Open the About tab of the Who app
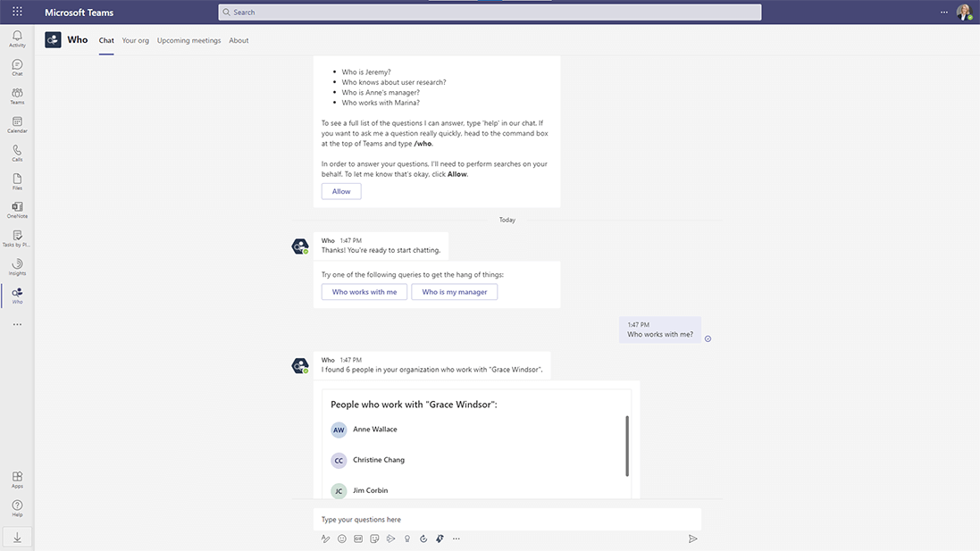The width and height of the screenshot is (980, 551). tap(239, 40)
